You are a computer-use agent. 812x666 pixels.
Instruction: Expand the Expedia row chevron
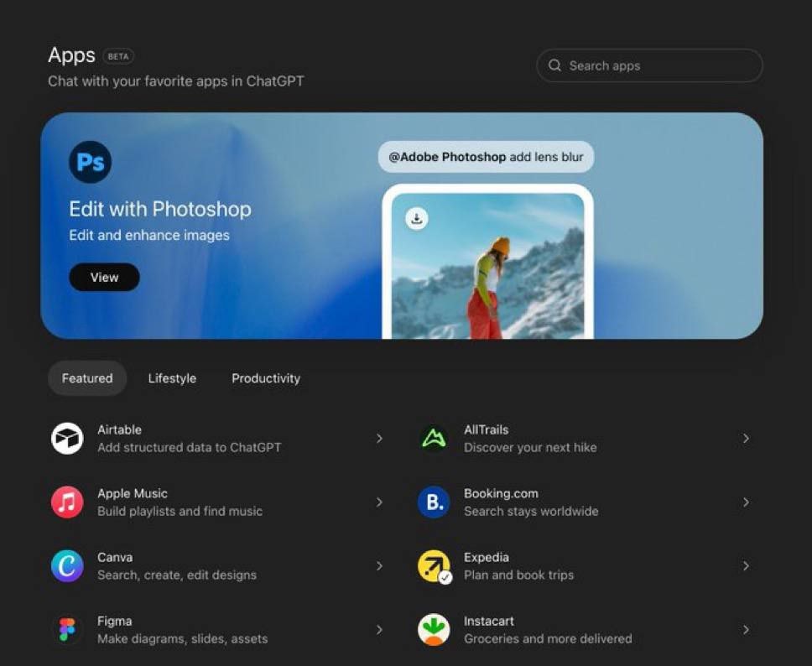[747, 566]
